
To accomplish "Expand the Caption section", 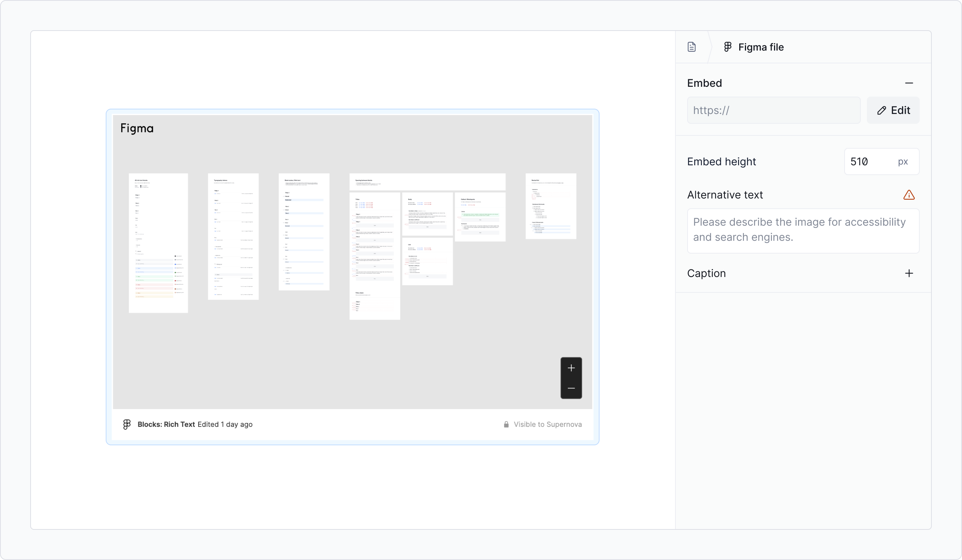I will tap(909, 273).
